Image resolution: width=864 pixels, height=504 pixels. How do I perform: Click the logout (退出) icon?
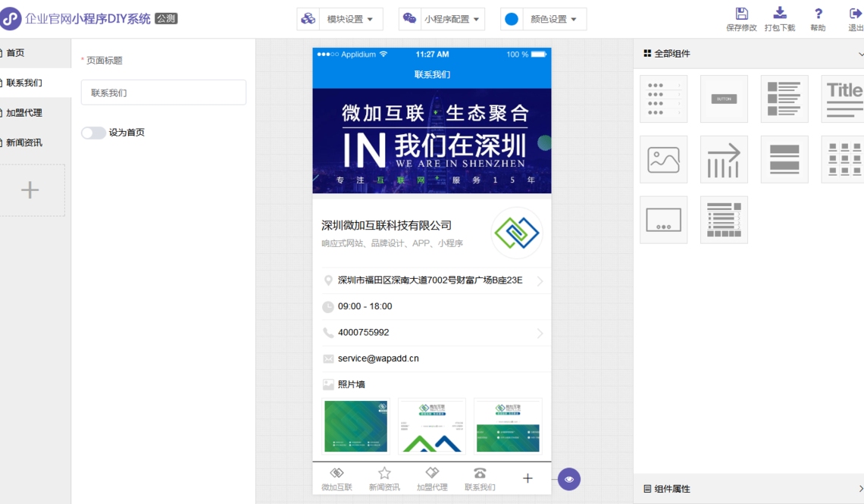click(x=855, y=14)
